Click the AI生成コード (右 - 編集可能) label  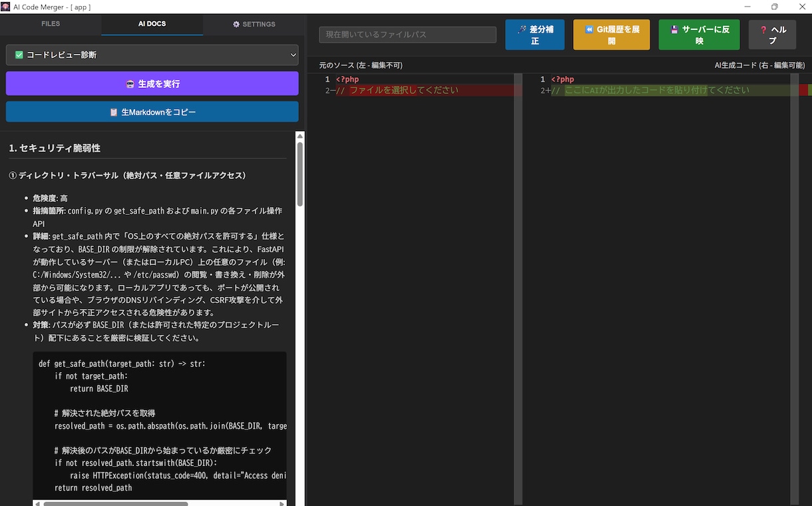coord(759,65)
